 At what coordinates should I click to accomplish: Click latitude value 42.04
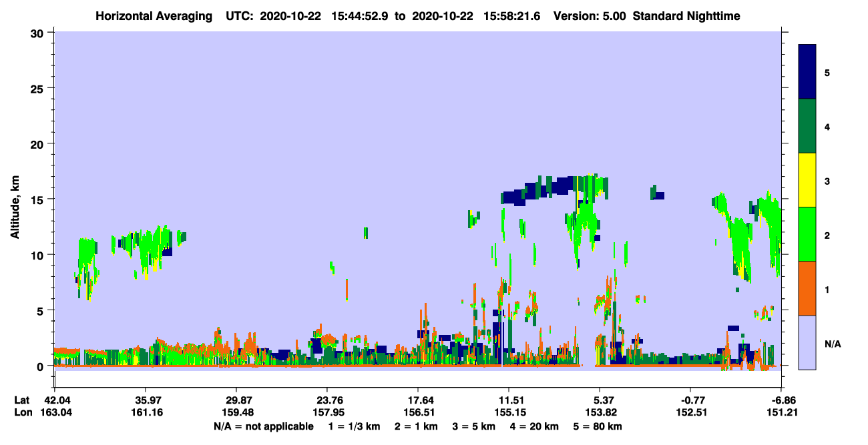(x=54, y=400)
